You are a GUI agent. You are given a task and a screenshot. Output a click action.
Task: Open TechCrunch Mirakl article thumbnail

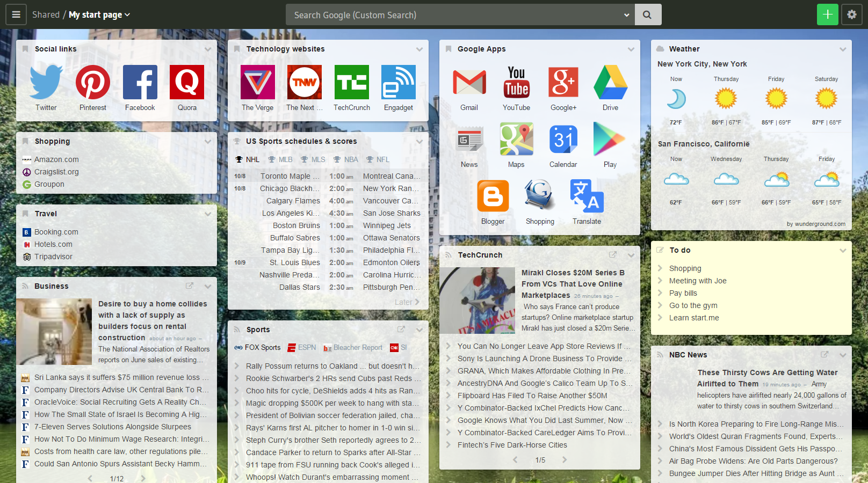tap(477, 301)
